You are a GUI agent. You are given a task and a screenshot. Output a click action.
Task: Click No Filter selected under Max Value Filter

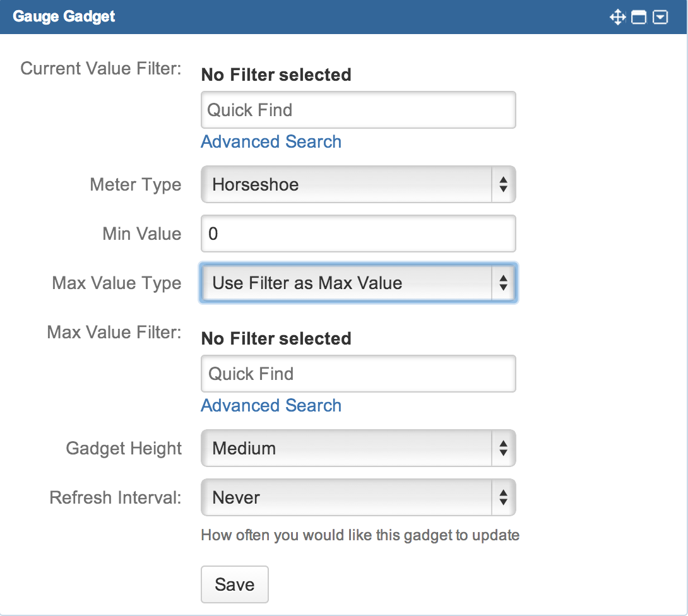[276, 338]
